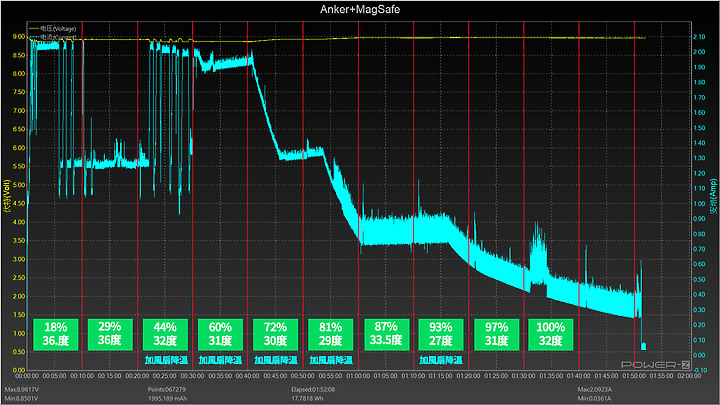
Task: Click 加風扇降溫 note under 44% label
Action: 166,360
